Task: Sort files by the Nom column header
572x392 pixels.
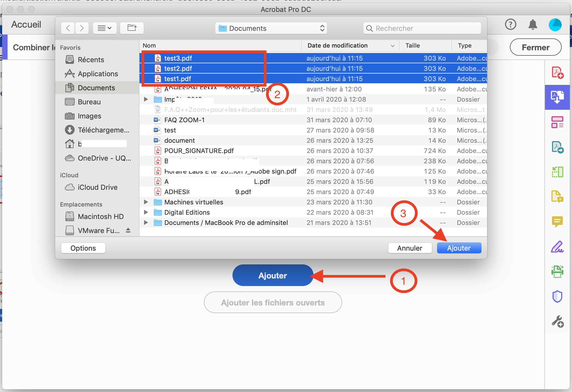Action: pyautogui.click(x=220, y=45)
